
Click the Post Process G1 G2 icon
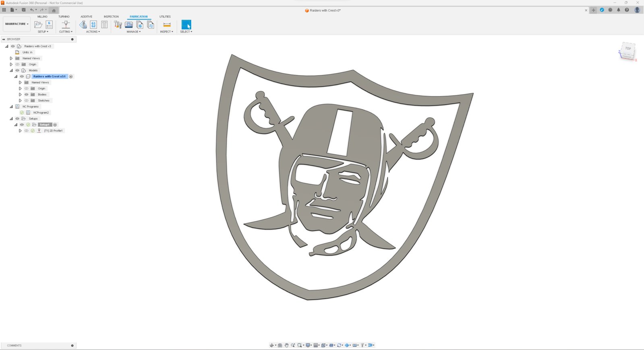point(93,25)
